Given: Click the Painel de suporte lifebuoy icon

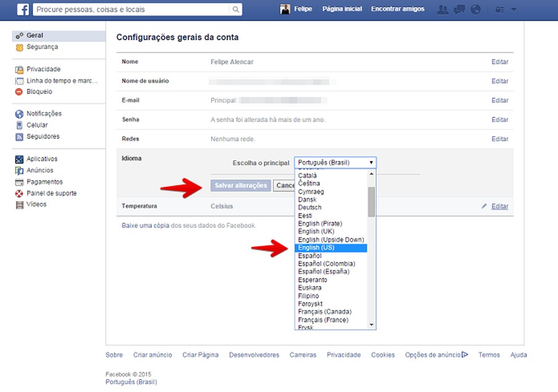Looking at the screenshot, I should click(19, 194).
